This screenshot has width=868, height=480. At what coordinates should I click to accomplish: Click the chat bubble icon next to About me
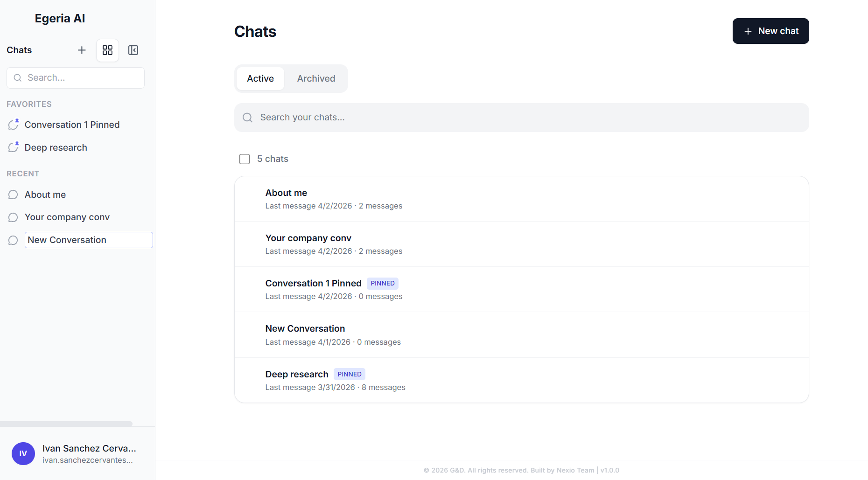(13, 195)
